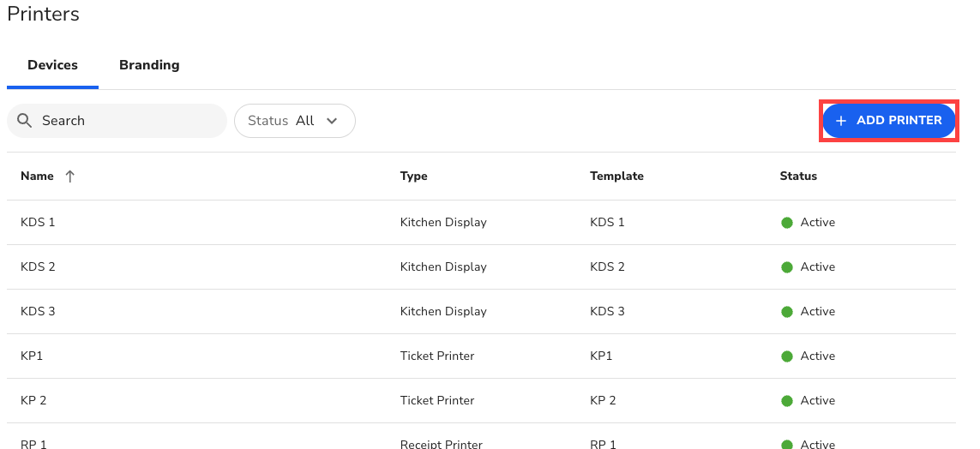The image size is (980, 449).
Task: Sort by the Status column header
Action: pos(798,177)
